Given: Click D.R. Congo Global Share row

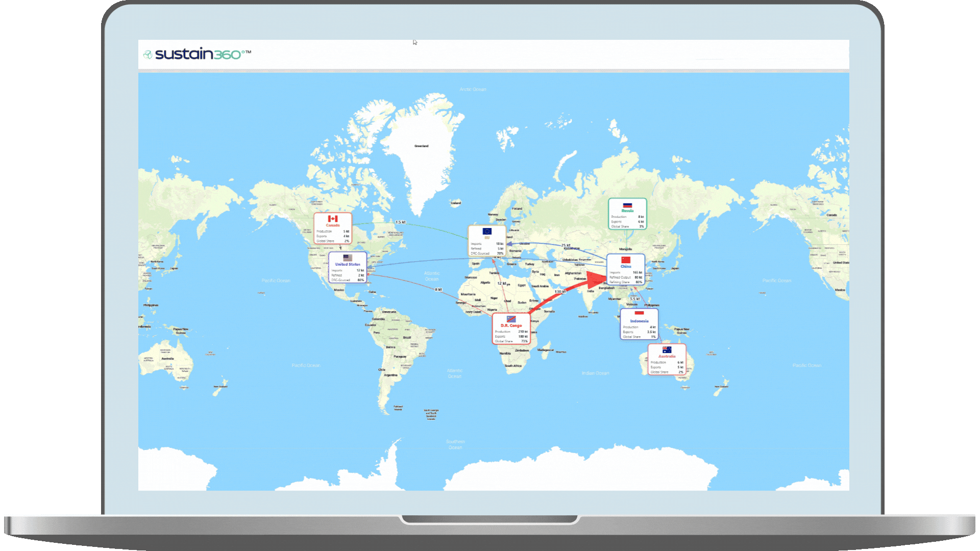Looking at the screenshot, I should (511, 341).
